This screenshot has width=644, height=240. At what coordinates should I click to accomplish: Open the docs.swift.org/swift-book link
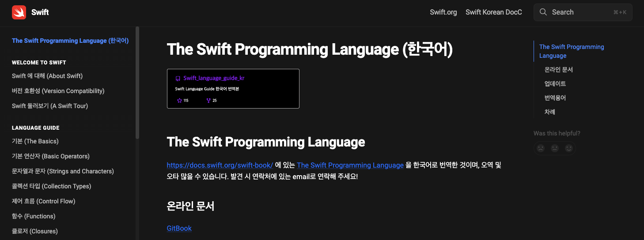coord(220,165)
